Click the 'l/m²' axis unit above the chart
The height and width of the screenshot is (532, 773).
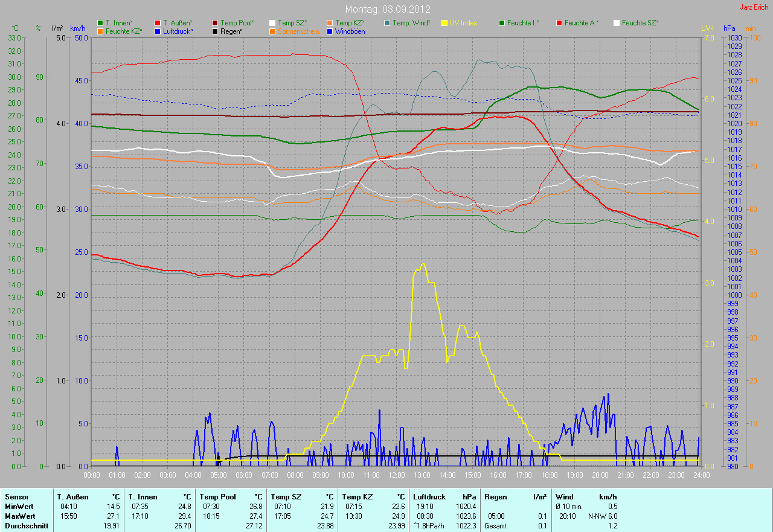(x=57, y=28)
